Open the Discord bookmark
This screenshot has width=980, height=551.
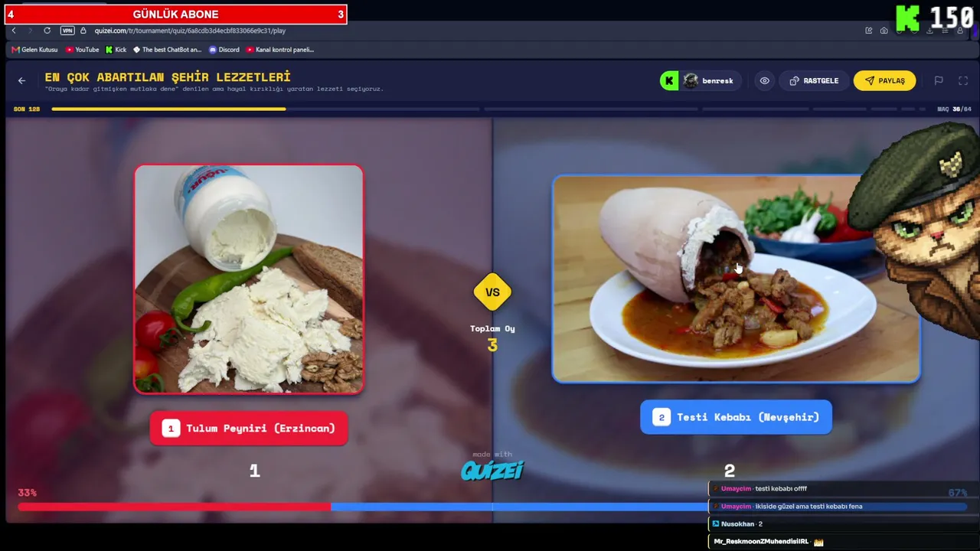[224, 50]
